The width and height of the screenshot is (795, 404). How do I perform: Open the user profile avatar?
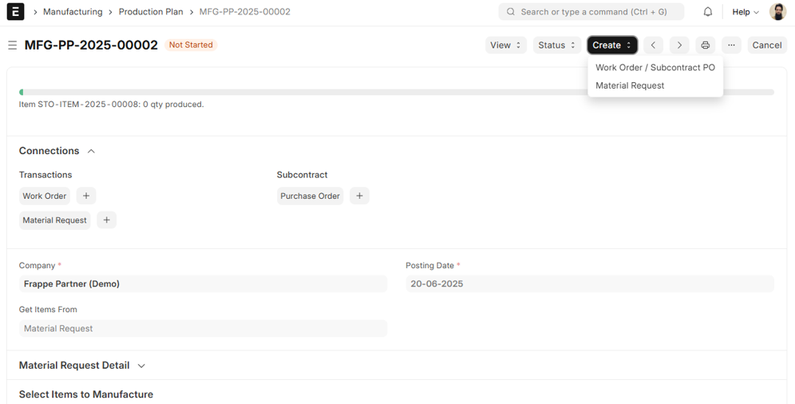point(778,12)
